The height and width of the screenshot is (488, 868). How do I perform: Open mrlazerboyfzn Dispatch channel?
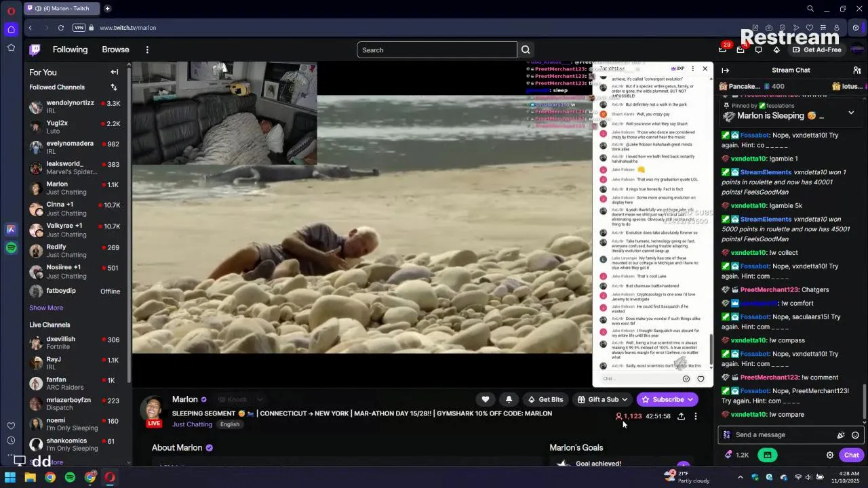click(75, 404)
